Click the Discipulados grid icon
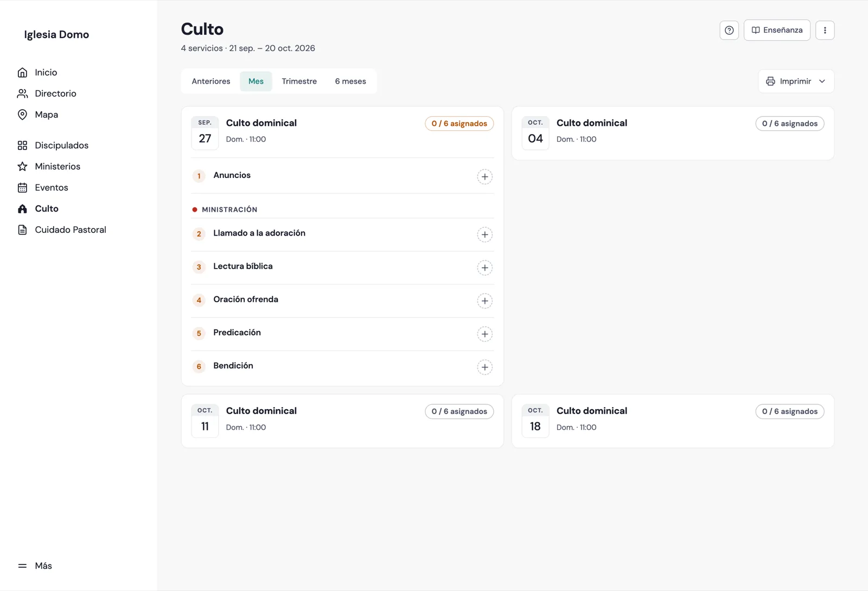The height and width of the screenshot is (591, 868). click(22, 145)
